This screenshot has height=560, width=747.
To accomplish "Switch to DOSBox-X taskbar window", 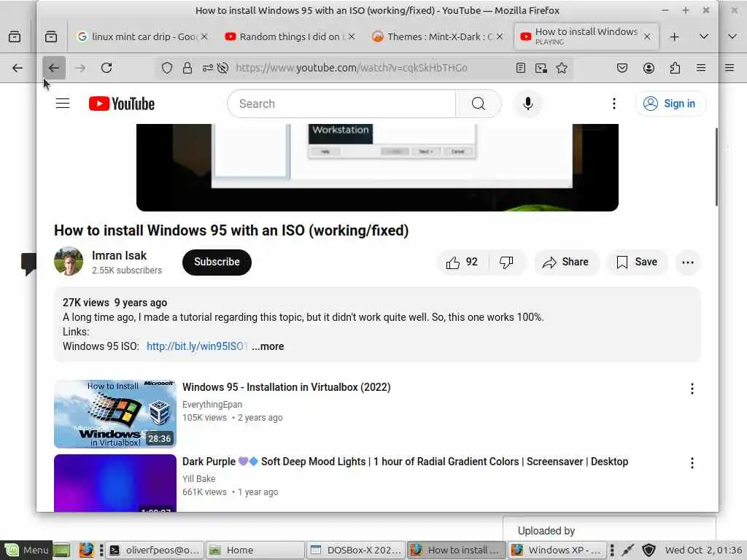I will coord(355,550).
